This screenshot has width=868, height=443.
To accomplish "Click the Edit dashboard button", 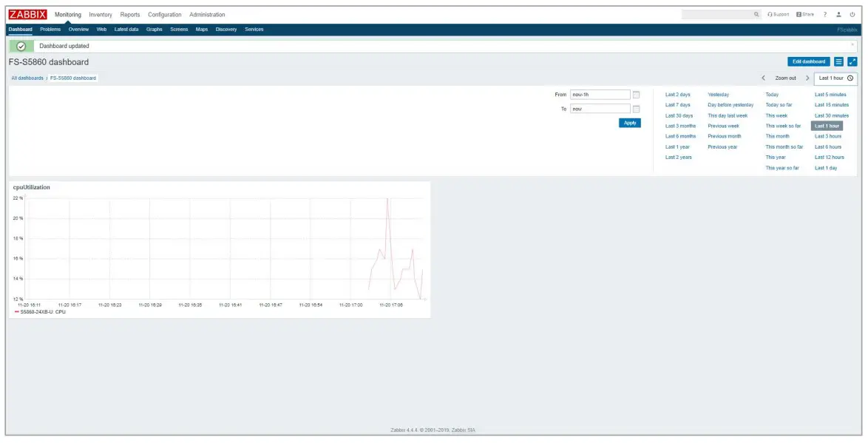I will (809, 61).
